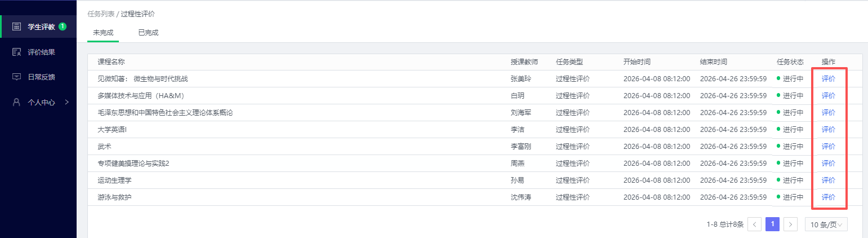Viewport: 868px width, 238px height.
Task: Click the 日常反馈 sidebar icon
Action: (x=17, y=77)
